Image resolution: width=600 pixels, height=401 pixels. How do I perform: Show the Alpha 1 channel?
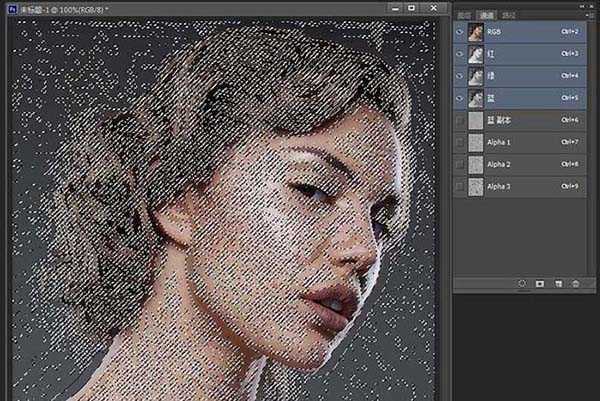(459, 142)
